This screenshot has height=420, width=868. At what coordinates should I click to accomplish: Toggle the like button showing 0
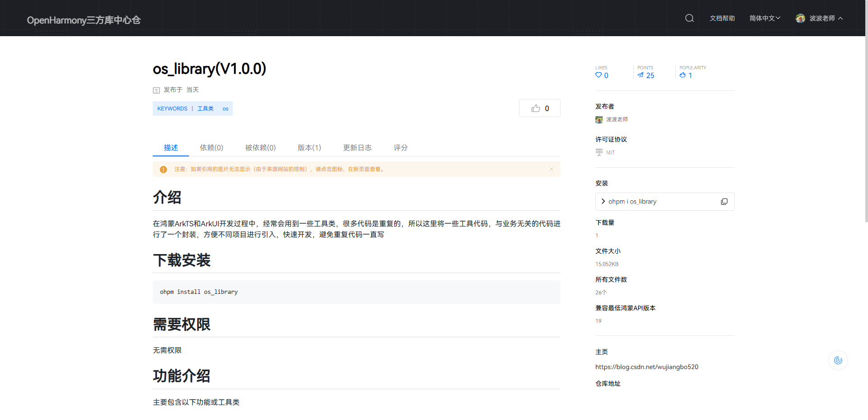point(539,108)
